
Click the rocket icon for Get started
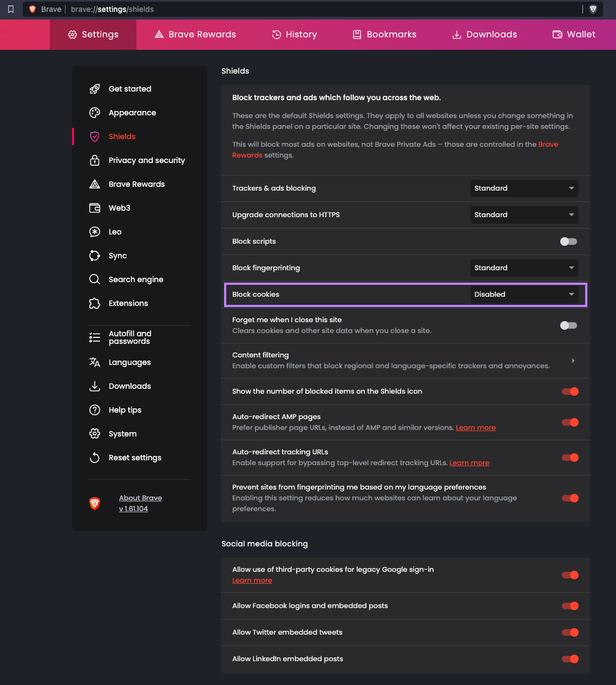click(95, 89)
